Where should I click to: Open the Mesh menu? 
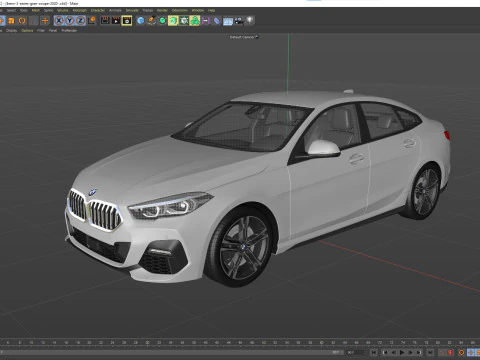tap(36, 10)
